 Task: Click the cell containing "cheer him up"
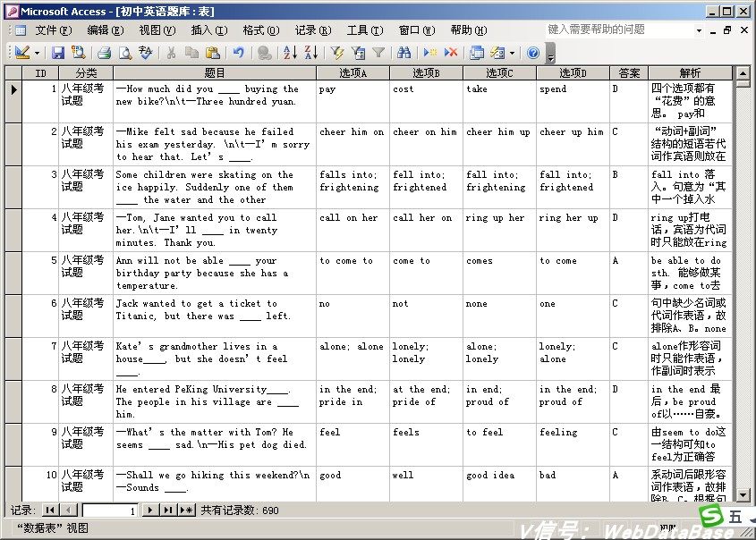[x=499, y=144]
